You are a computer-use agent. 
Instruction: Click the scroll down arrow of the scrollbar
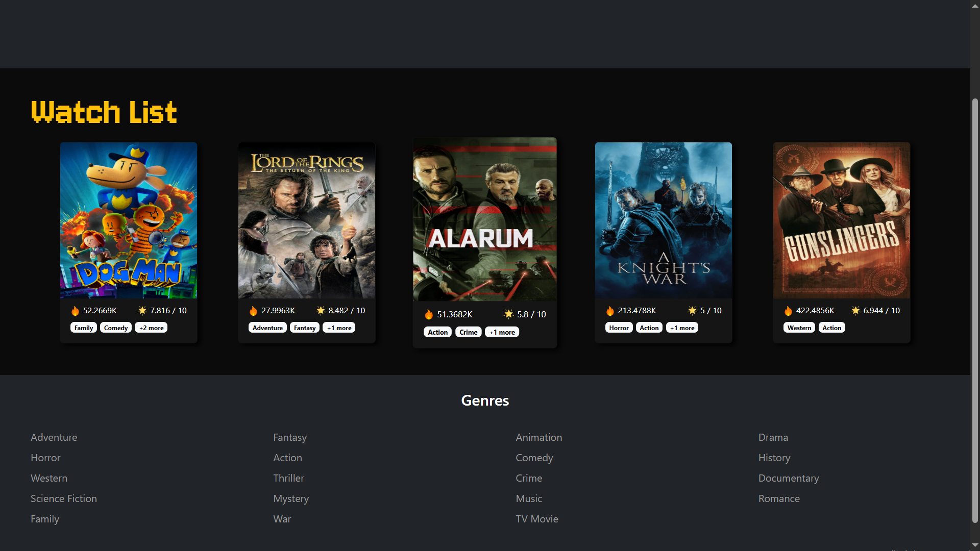[x=975, y=545]
